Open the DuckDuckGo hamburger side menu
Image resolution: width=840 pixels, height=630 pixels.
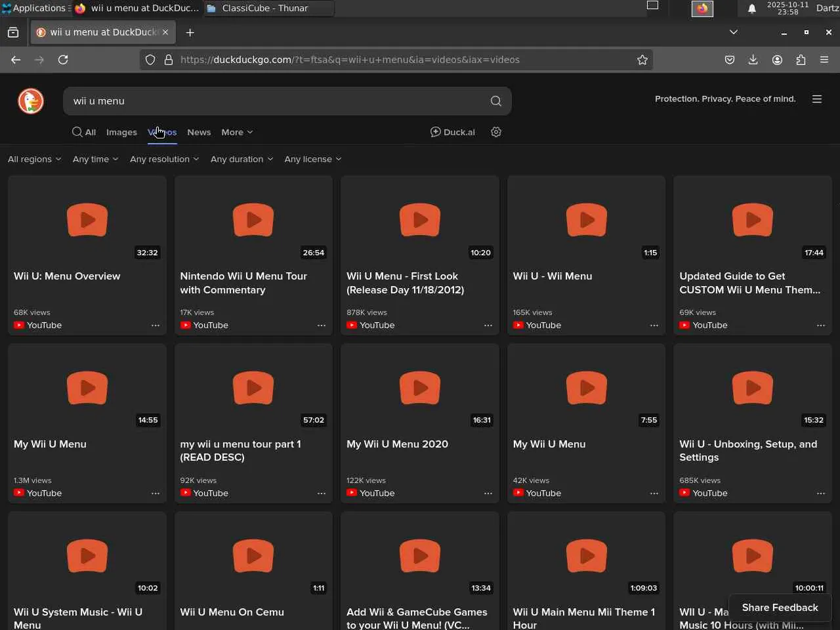(817, 99)
